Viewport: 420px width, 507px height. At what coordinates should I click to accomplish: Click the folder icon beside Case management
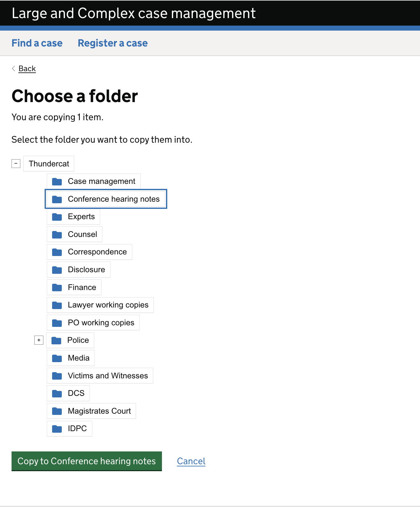click(57, 181)
